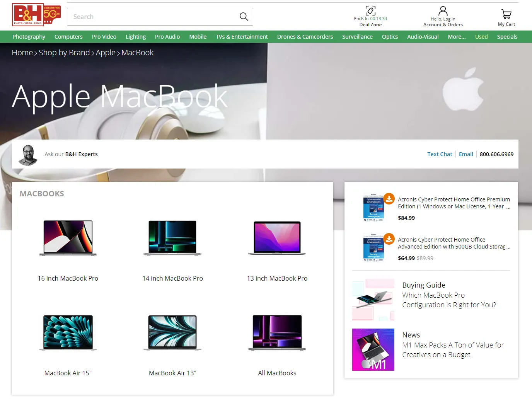Click inside the Search input field

point(153,17)
